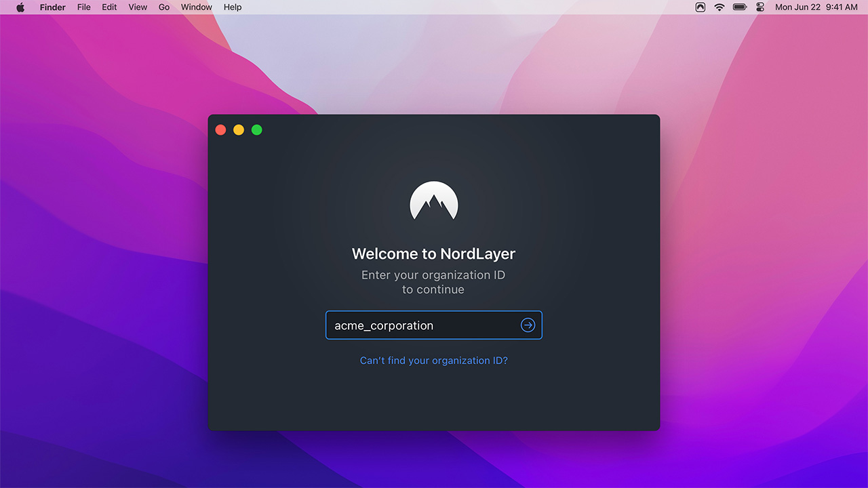
Task: Open NordLayer from the menu bar status icon
Action: point(700,7)
